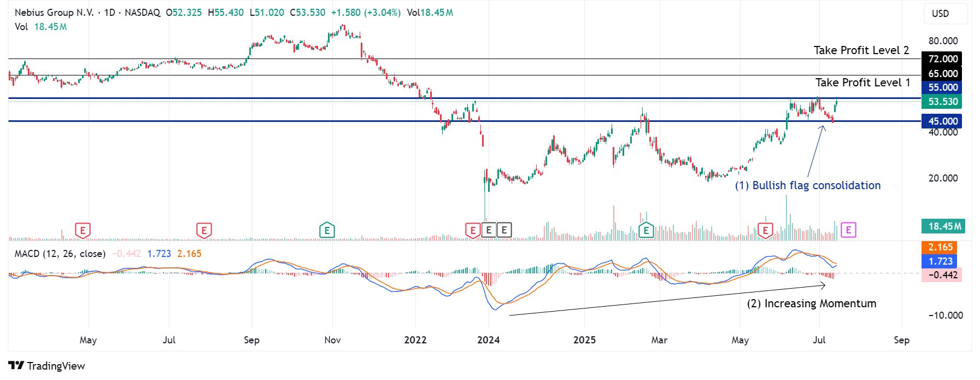The image size is (980, 380).
Task: Click the MACD (12, 26, close) legend
Action: click(x=60, y=254)
